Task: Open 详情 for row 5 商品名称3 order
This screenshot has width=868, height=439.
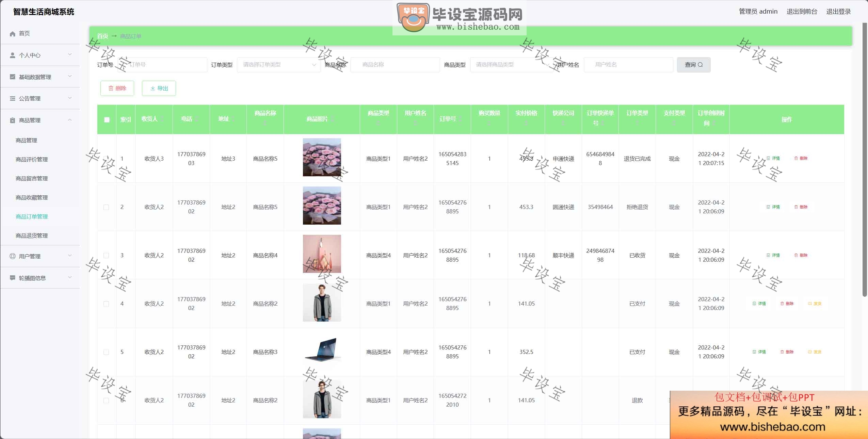Action: pos(759,352)
